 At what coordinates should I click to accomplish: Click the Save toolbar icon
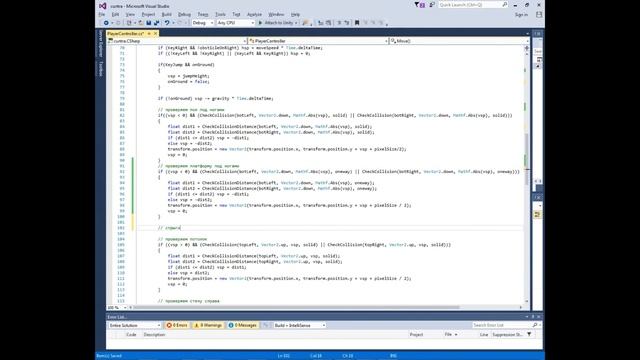tap(149, 23)
